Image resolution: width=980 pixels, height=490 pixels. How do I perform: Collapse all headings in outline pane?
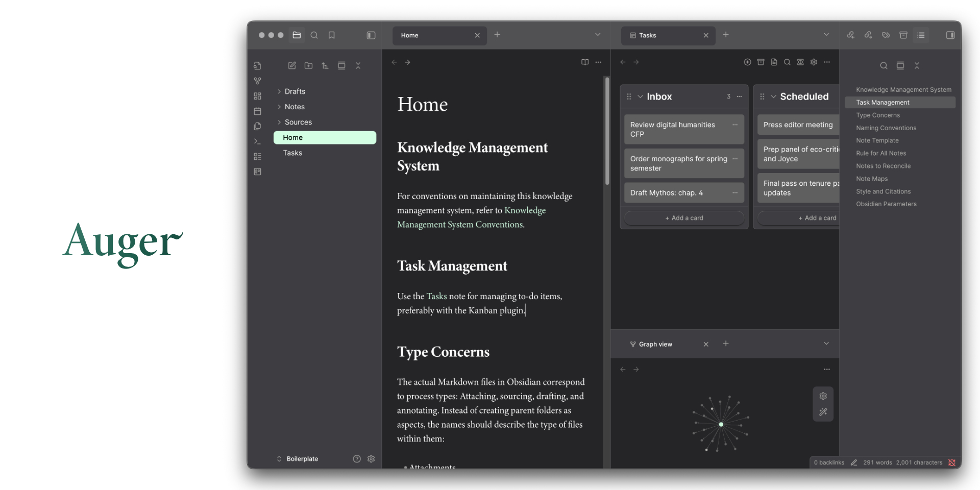click(917, 65)
